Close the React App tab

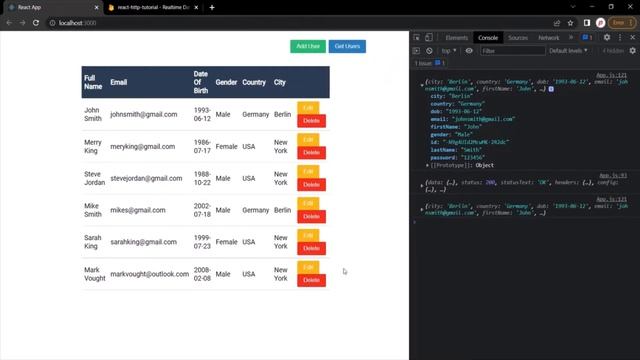point(96,7)
